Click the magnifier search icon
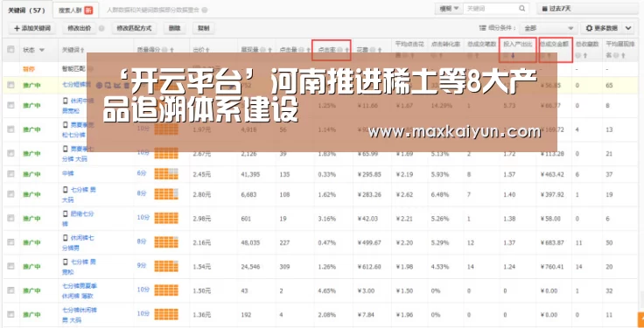 coord(521,8)
